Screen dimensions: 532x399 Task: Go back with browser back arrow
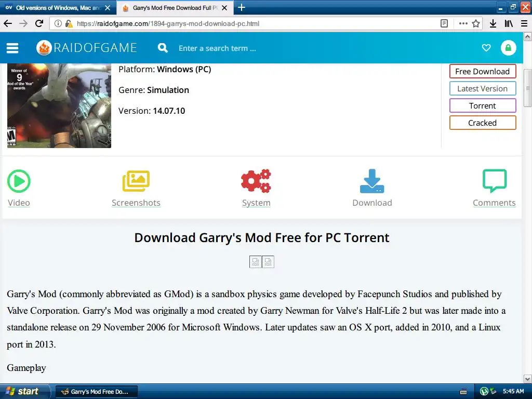pyautogui.click(x=8, y=23)
